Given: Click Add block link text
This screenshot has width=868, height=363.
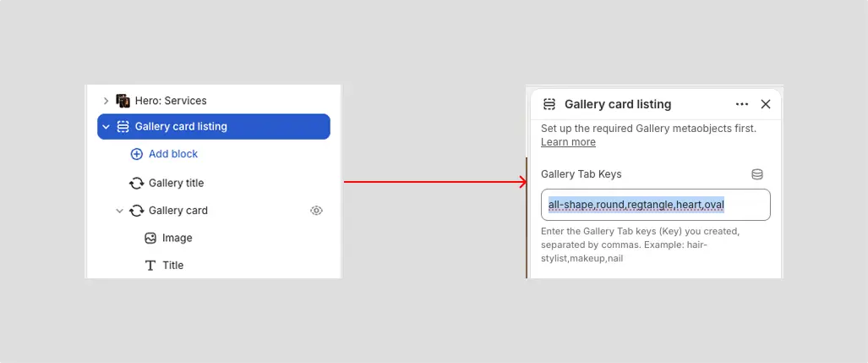Looking at the screenshot, I should 173,154.
